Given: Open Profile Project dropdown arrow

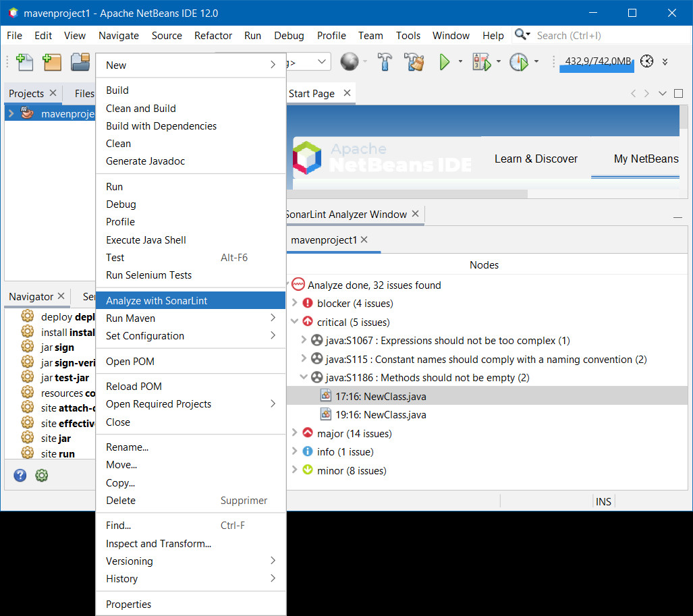Looking at the screenshot, I should coord(536,61).
